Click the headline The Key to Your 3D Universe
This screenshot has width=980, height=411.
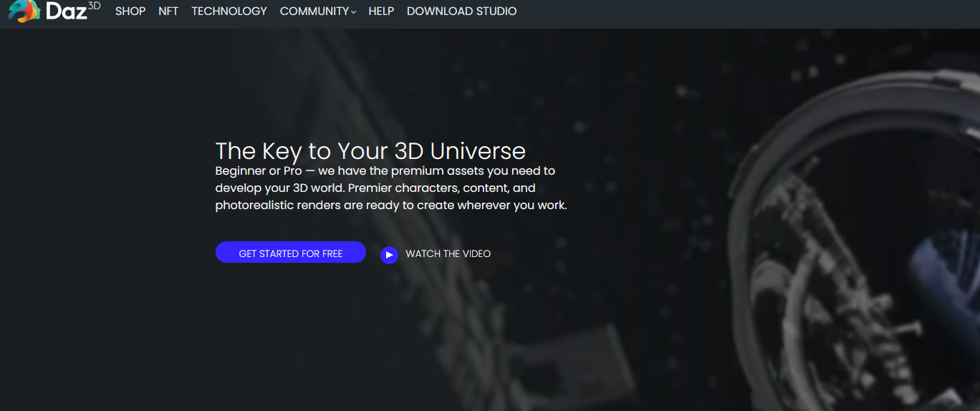point(370,151)
